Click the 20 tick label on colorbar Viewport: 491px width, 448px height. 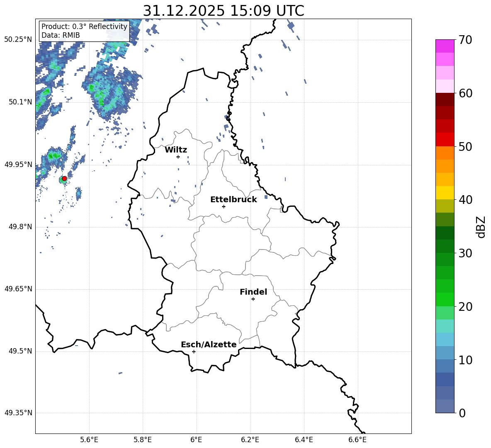pos(465,307)
